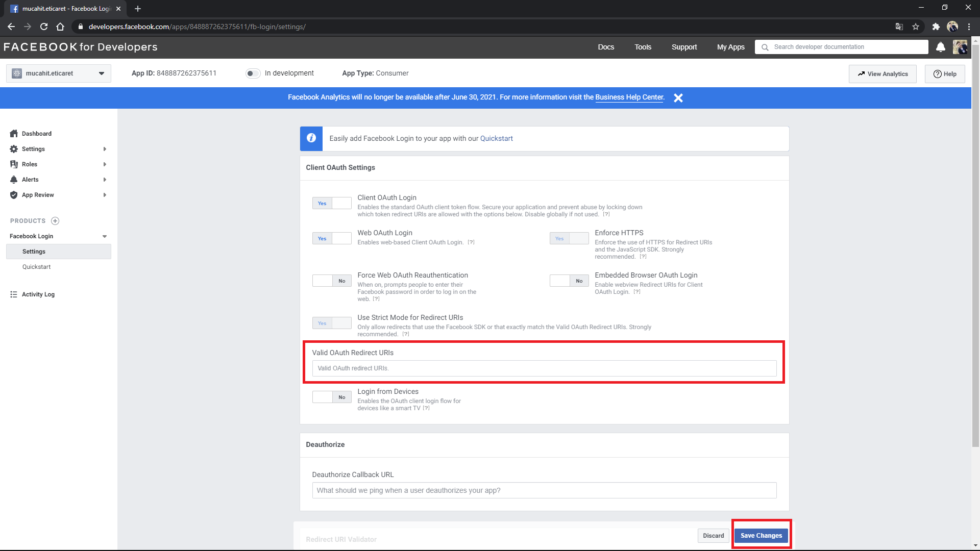The width and height of the screenshot is (980, 551).
Task: Open Chrome extensions puzzle icon
Action: click(x=936, y=27)
